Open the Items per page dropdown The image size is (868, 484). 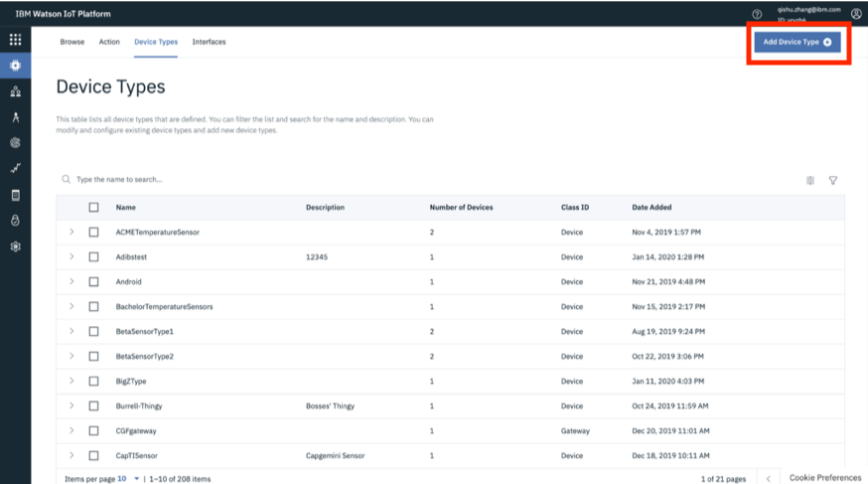128,478
